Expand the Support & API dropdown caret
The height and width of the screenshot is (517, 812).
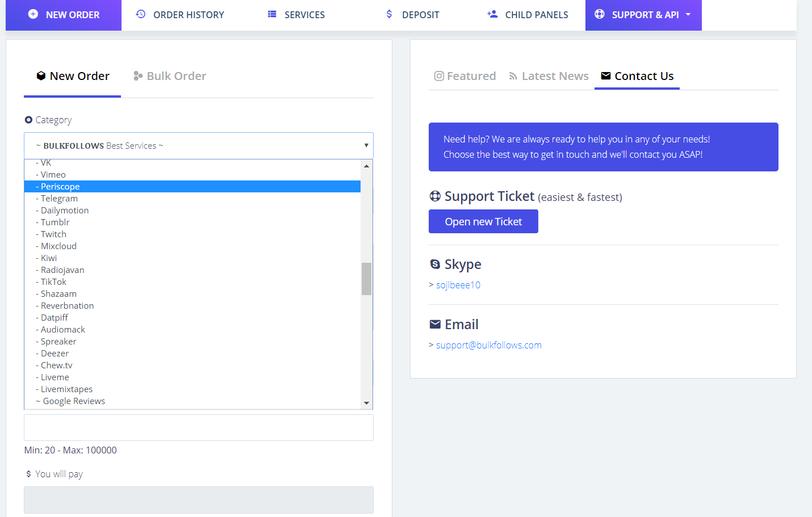pos(688,14)
